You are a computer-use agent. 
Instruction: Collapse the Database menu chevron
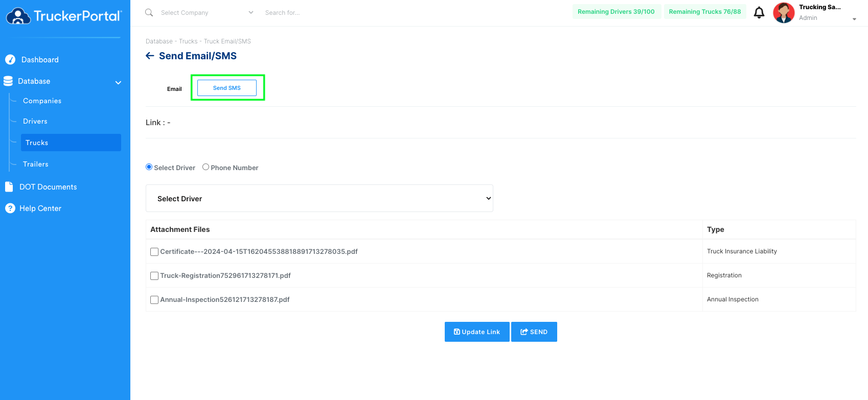click(118, 82)
